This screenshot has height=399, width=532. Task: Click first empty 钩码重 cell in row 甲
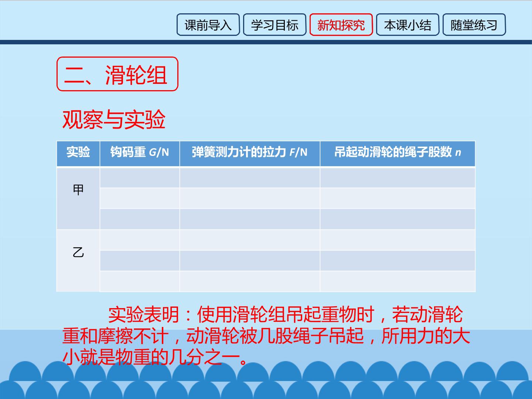(x=140, y=177)
